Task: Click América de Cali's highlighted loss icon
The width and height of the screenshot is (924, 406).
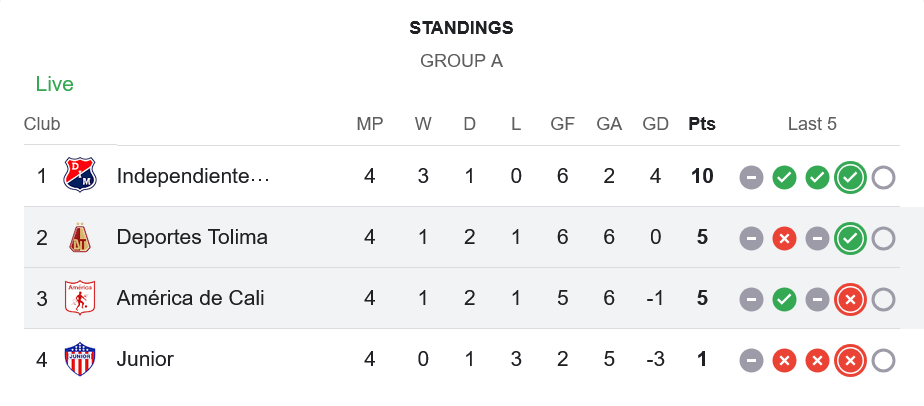Action: [850, 299]
